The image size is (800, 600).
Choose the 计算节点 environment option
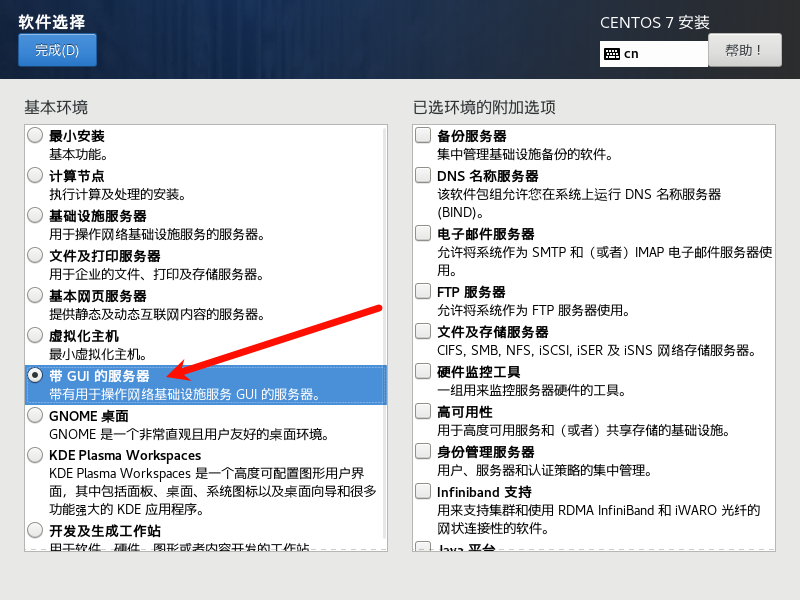point(35,176)
